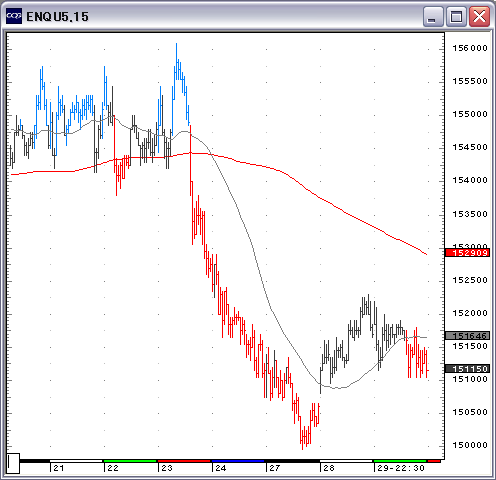Select the 28 date marker on the timeline
496x480 pixels.
(x=329, y=468)
